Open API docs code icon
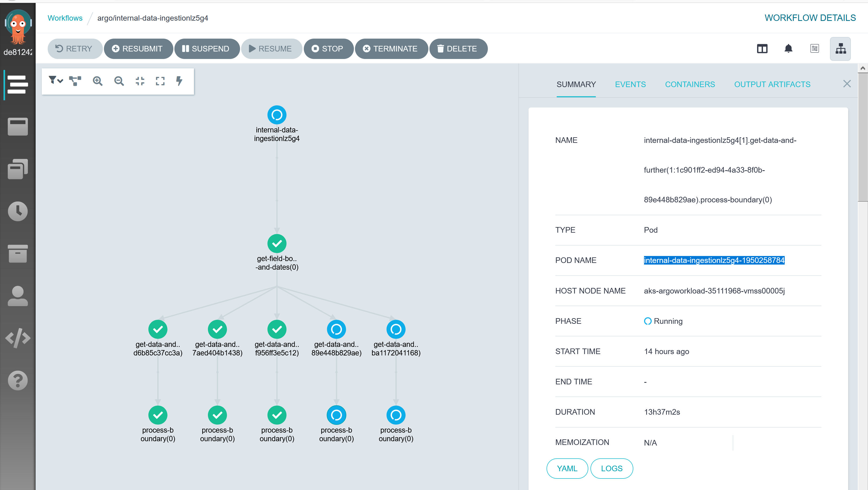The image size is (868, 490). click(17, 338)
